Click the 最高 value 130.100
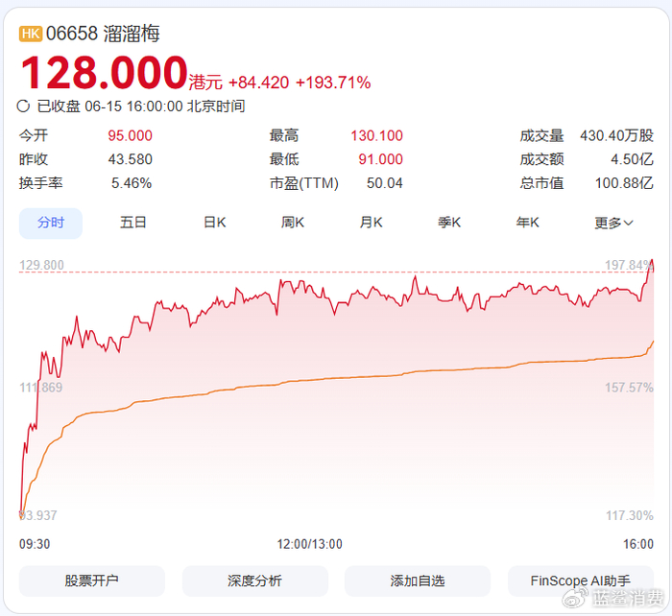Viewport: 672px width, 616px height. pos(376,136)
